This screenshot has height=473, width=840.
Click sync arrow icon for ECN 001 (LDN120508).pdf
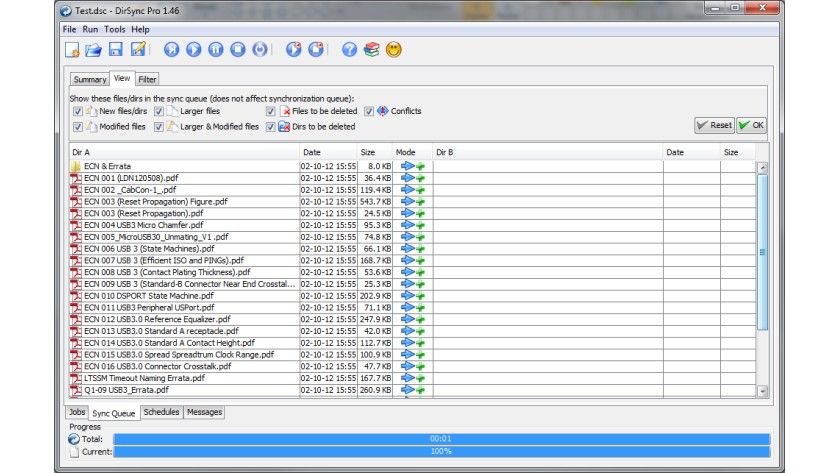(x=413, y=178)
